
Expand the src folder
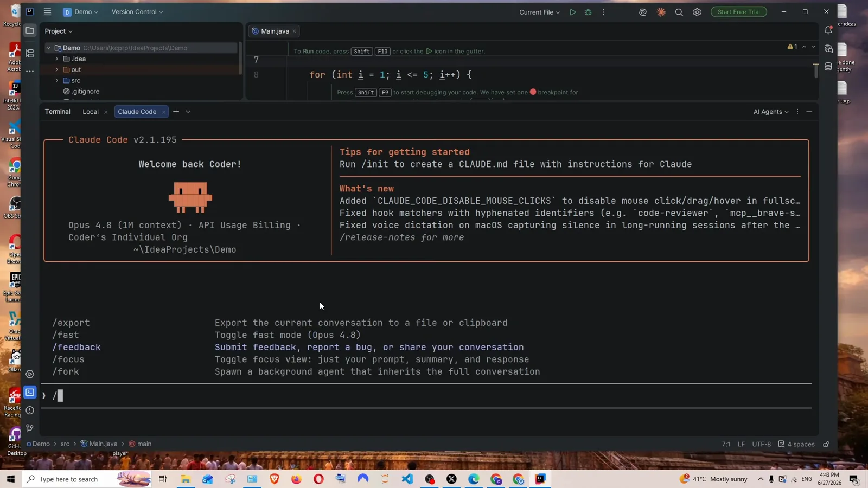coord(57,80)
